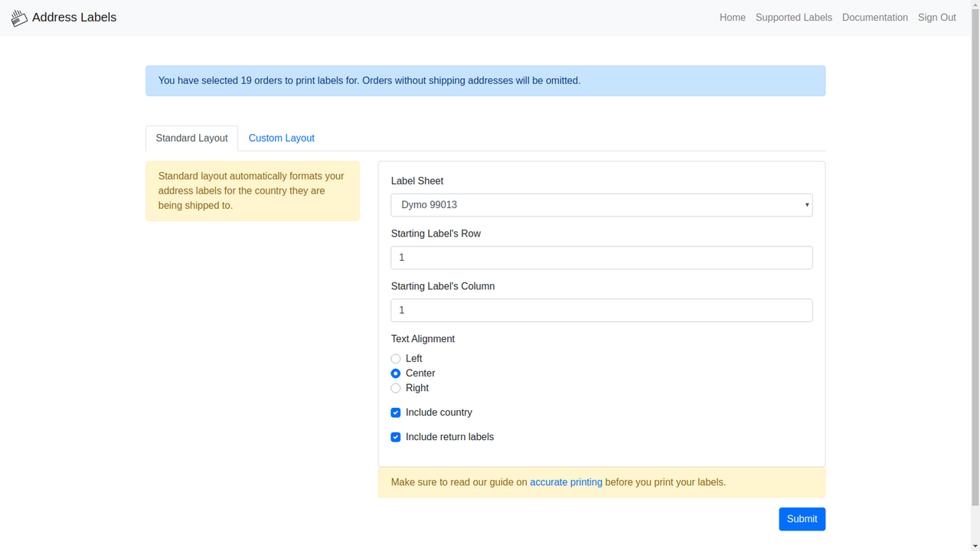Click the Label Sheet heading text
The width and height of the screenshot is (980, 551).
point(417,181)
